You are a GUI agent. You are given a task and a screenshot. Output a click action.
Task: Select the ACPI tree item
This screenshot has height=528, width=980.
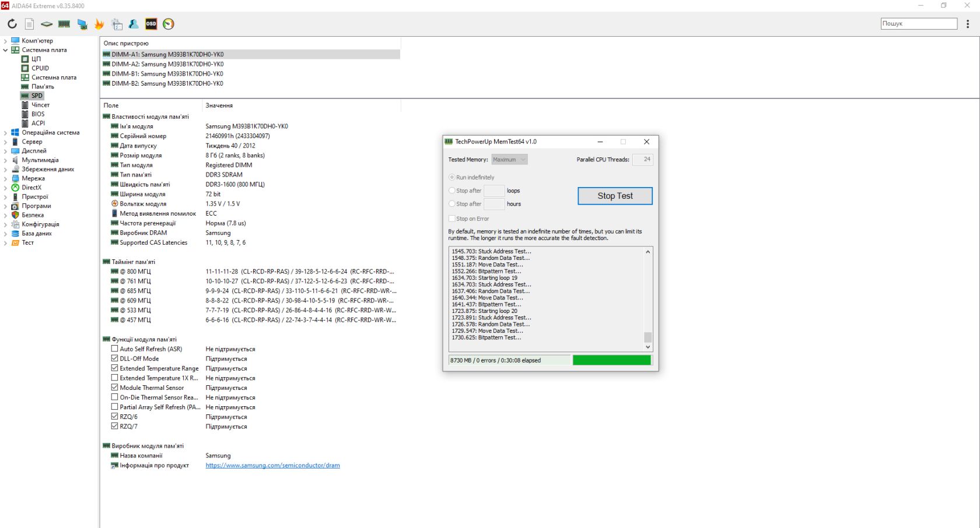38,123
